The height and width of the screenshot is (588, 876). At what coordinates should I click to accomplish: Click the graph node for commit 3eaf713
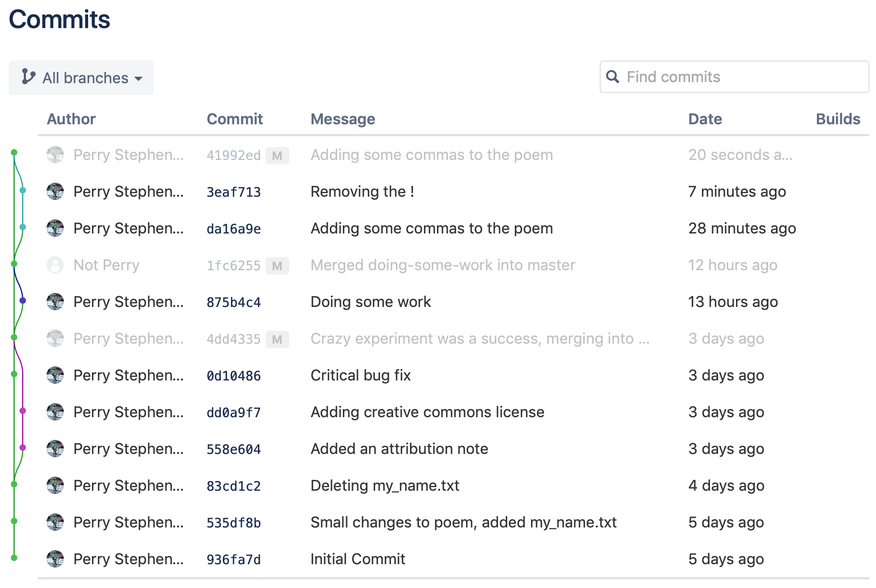coord(23,190)
